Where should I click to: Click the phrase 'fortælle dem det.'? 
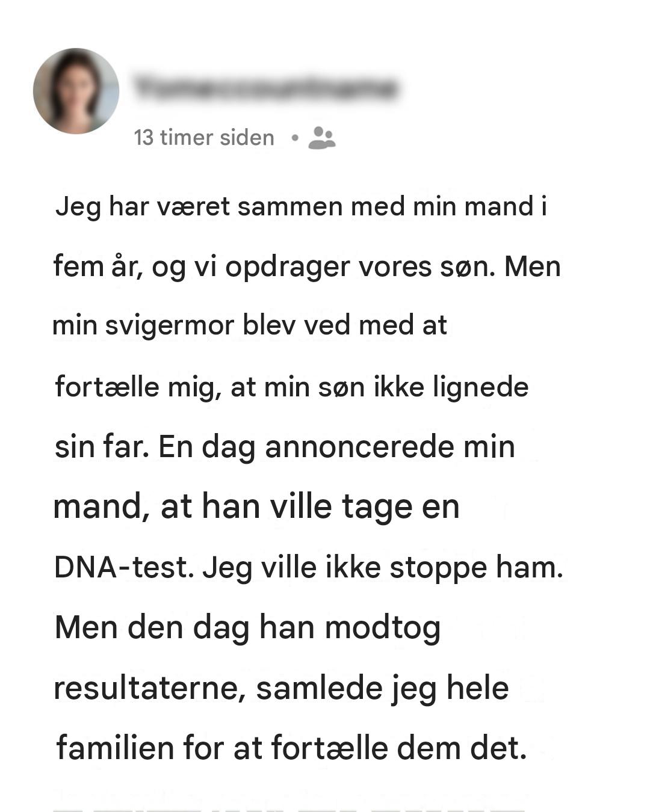(x=399, y=749)
